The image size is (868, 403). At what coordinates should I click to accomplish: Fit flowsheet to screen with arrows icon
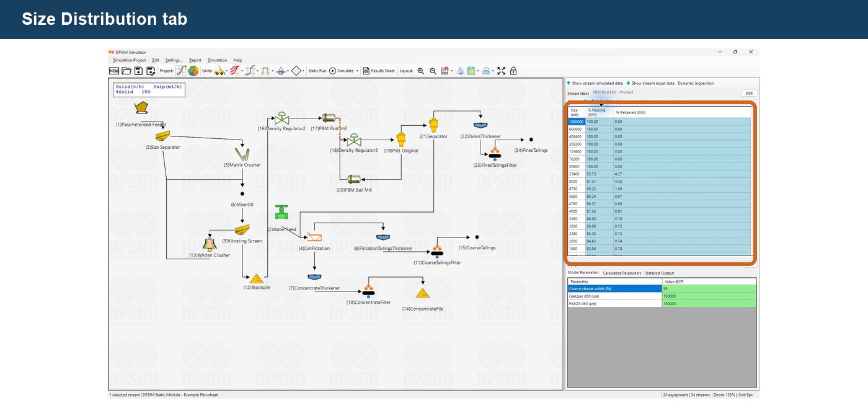501,71
